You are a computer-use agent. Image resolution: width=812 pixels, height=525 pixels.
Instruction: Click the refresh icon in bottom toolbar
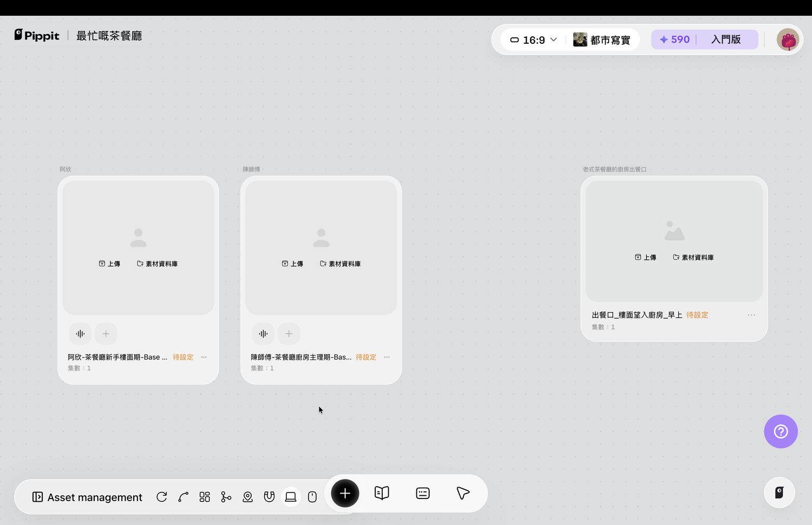click(x=161, y=497)
